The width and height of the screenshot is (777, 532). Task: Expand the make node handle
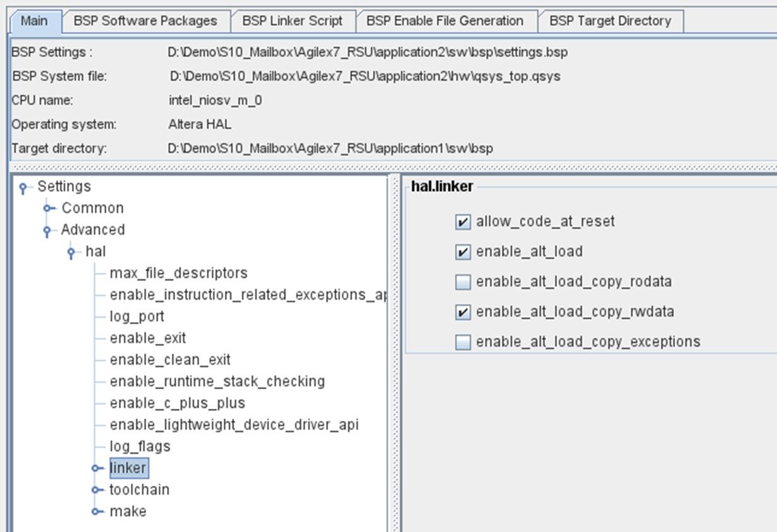point(96,511)
